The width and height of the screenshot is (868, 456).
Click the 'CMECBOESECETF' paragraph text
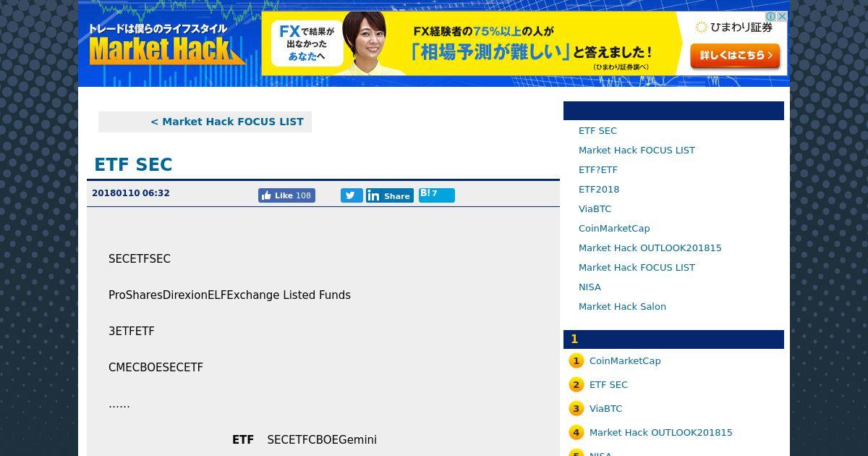(x=156, y=367)
